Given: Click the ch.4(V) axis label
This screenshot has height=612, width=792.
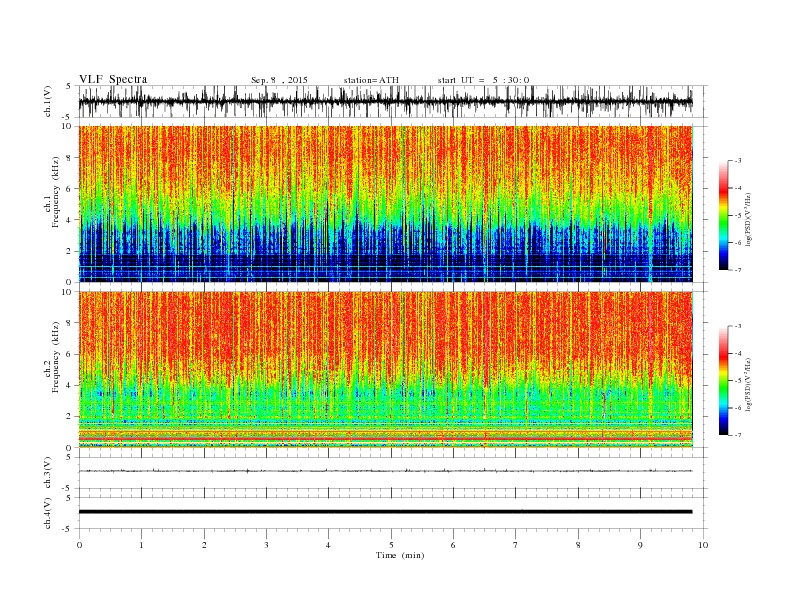Looking at the screenshot, I should point(48,513).
